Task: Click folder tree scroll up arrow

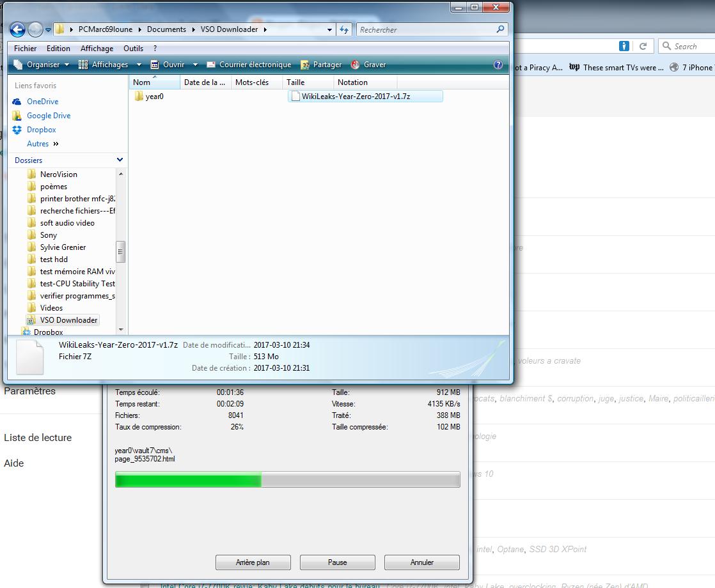Action: [121, 174]
